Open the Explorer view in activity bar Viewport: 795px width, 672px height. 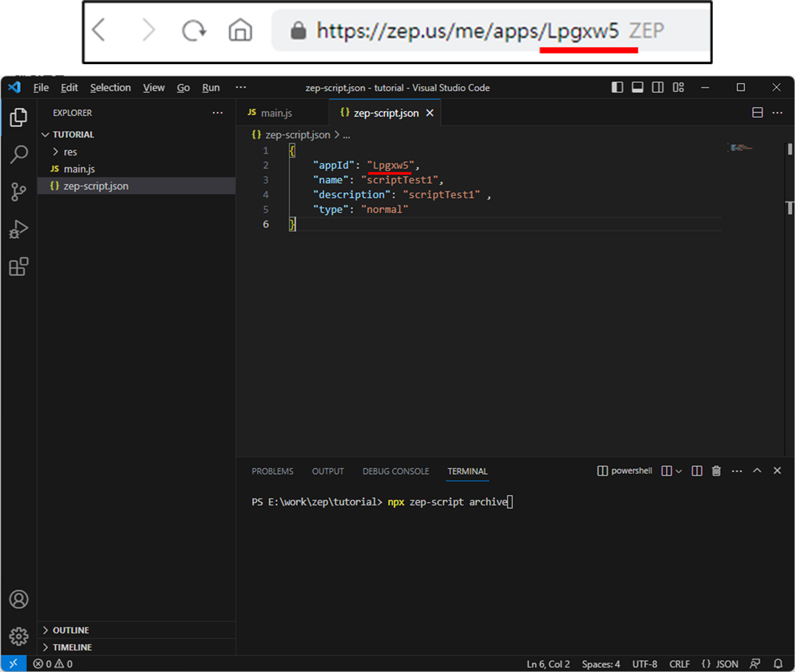click(x=19, y=117)
